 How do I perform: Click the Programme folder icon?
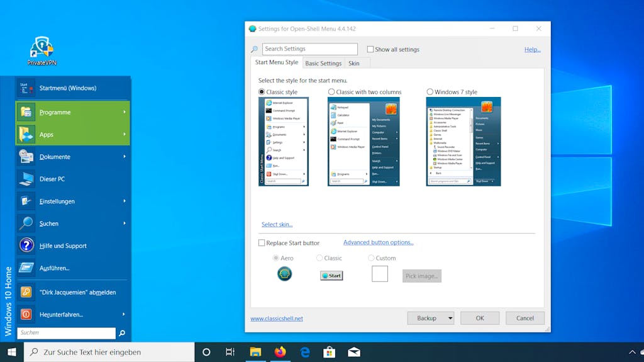(26, 112)
